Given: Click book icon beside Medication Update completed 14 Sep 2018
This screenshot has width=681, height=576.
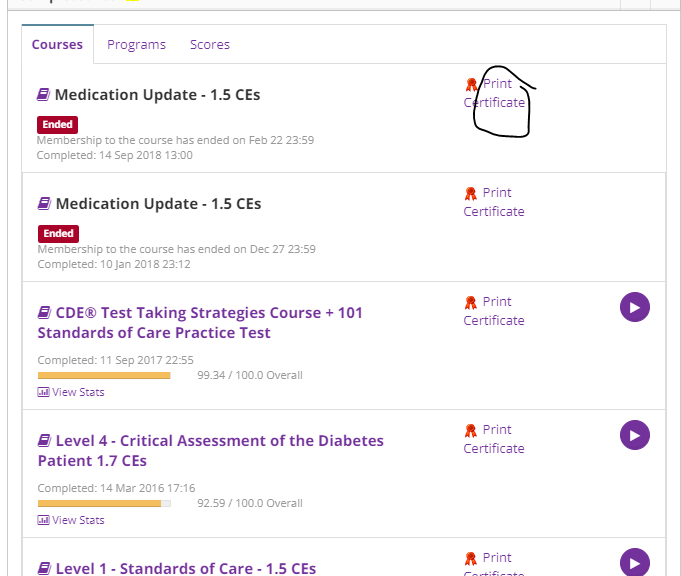Looking at the screenshot, I should [43, 95].
